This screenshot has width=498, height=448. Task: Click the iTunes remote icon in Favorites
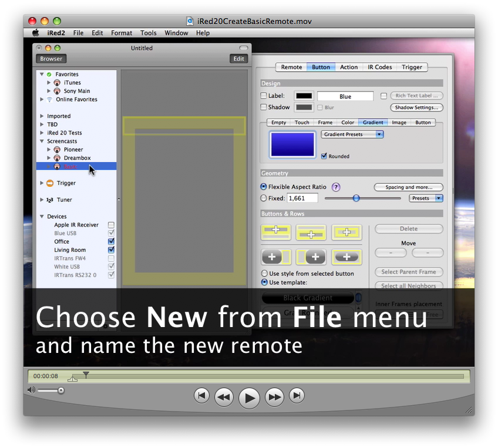coord(57,83)
